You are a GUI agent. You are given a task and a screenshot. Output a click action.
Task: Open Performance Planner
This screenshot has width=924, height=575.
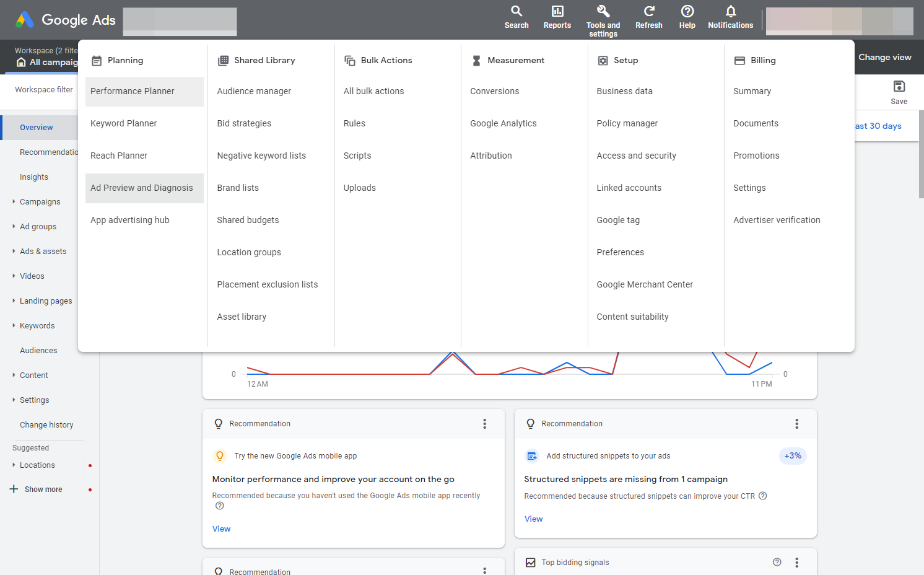144,92
